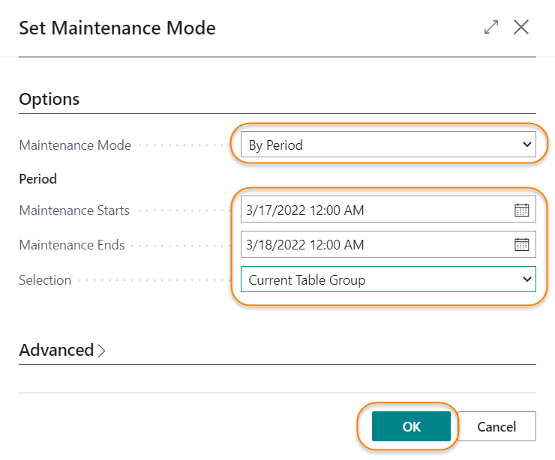Cancel the maintenance mode dialog
This screenshot has width=555, height=460.
pyautogui.click(x=497, y=426)
